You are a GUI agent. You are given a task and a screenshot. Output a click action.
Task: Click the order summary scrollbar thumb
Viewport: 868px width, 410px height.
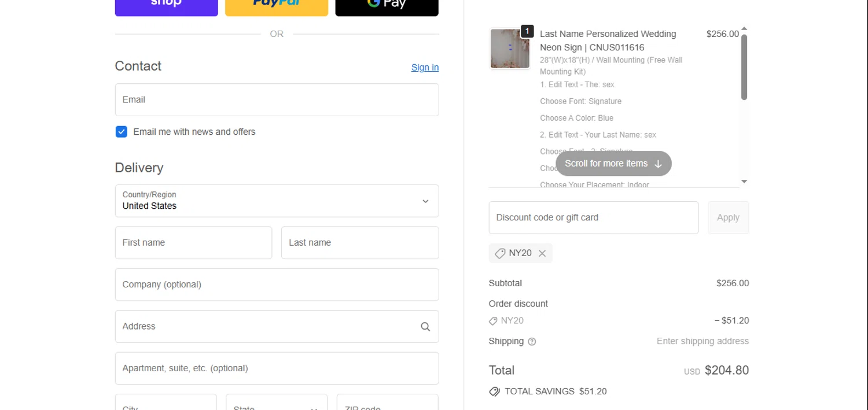(744, 67)
